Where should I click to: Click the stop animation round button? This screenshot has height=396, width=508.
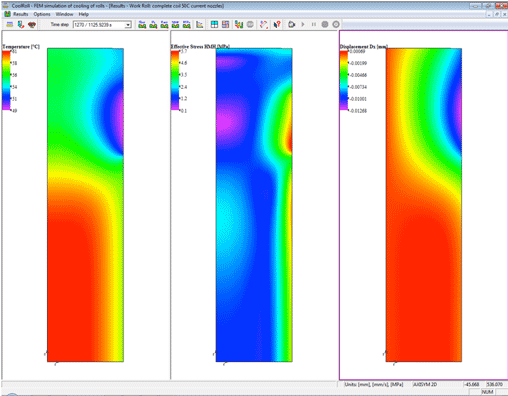(x=325, y=24)
